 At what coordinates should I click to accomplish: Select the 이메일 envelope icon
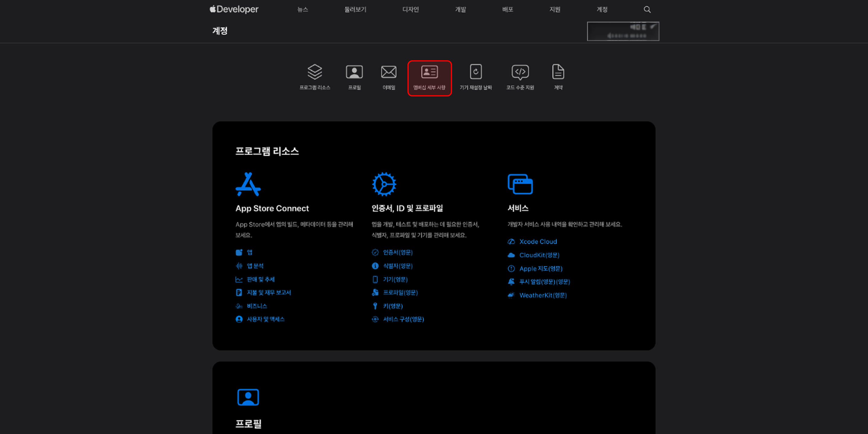(388, 72)
